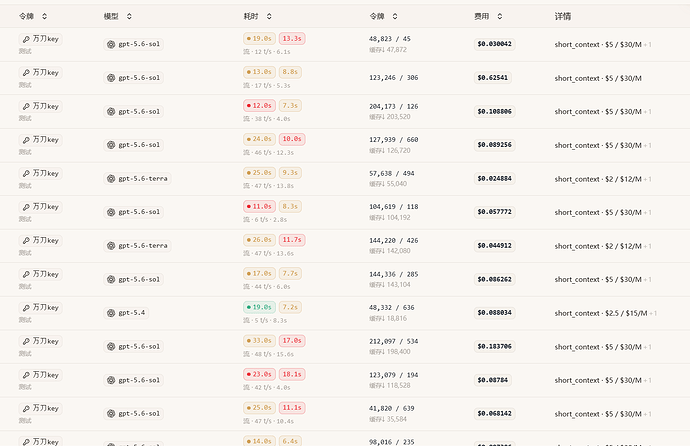This screenshot has height=446, width=690.
Task: Click the OpenAI icon on gpt-5.4 row
Action: [x=111, y=313]
